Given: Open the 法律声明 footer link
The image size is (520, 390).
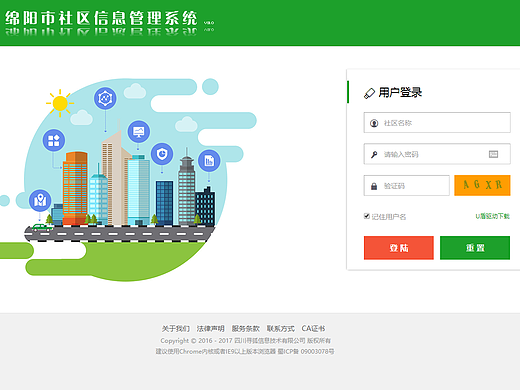Looking at the screenshot, I should [210, 329].
